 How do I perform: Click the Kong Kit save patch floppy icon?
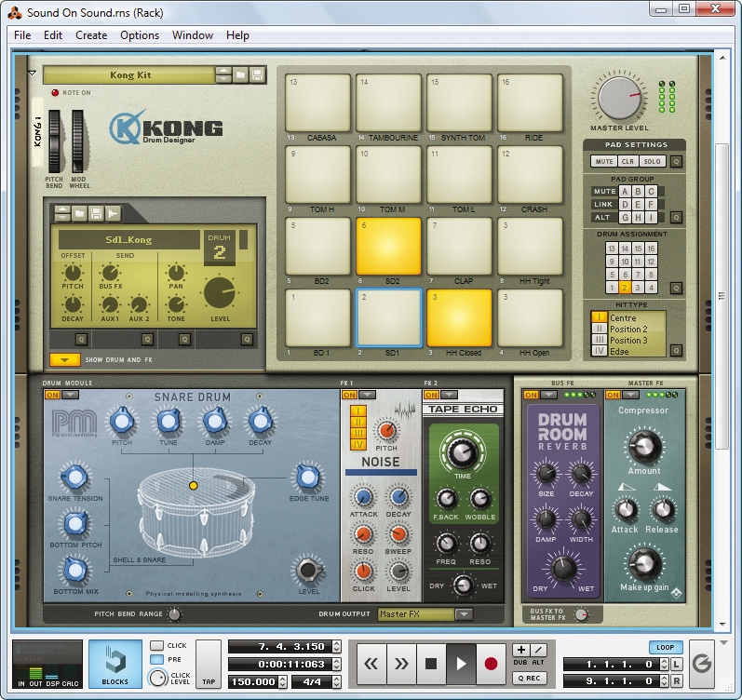coord(257,74)
